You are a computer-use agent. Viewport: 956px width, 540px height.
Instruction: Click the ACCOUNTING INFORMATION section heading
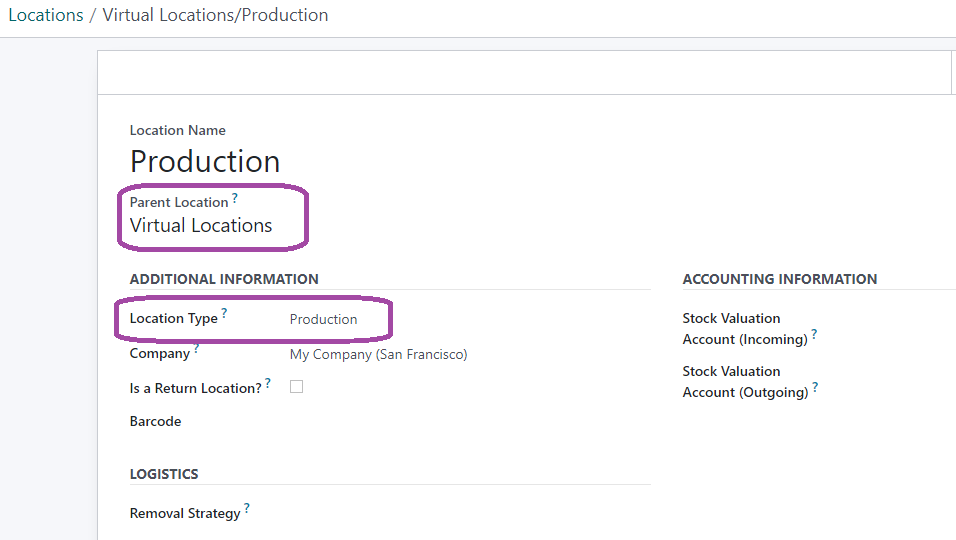pyautogui.click(x=780, y=279)
